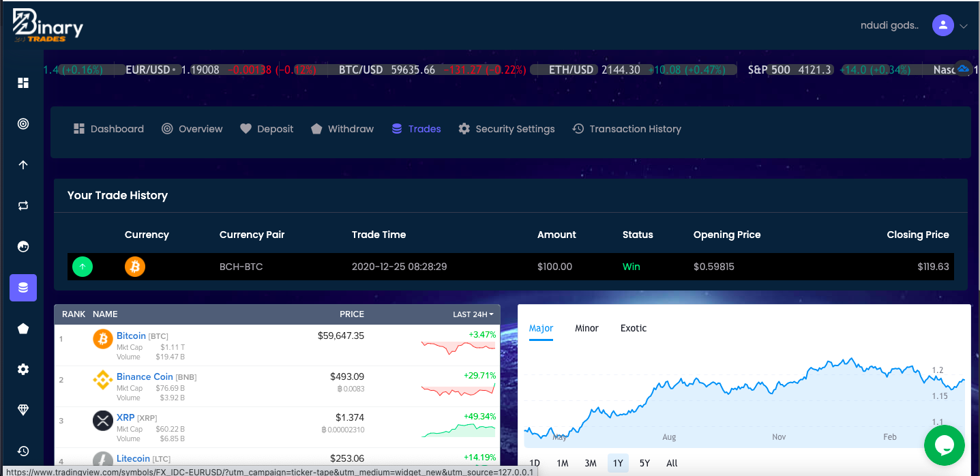Select the Trades navigation tab

(x=416, y=129)
